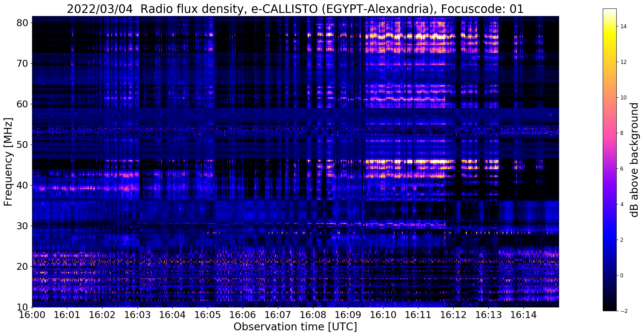The height and width of the screenshot is (336, 644).
Task: Click the colorbar tick label 4
Action: (x=621, y=204)
